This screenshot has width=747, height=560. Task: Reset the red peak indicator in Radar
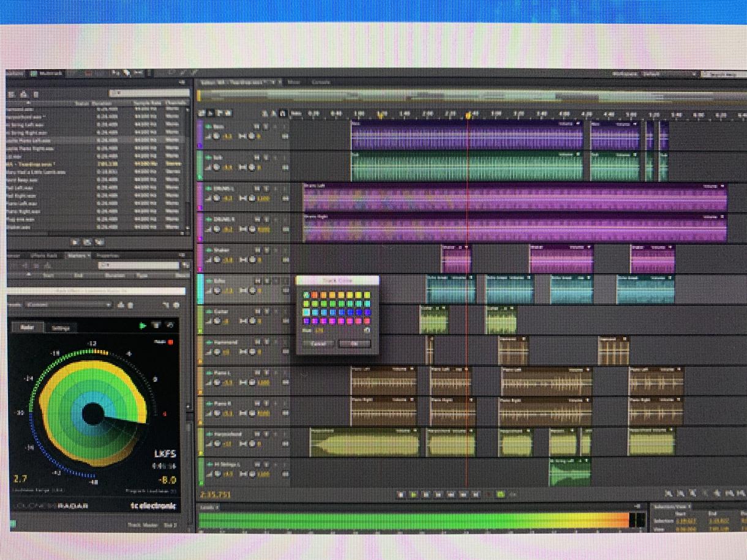pyautogui.click(x=171, y=342)
